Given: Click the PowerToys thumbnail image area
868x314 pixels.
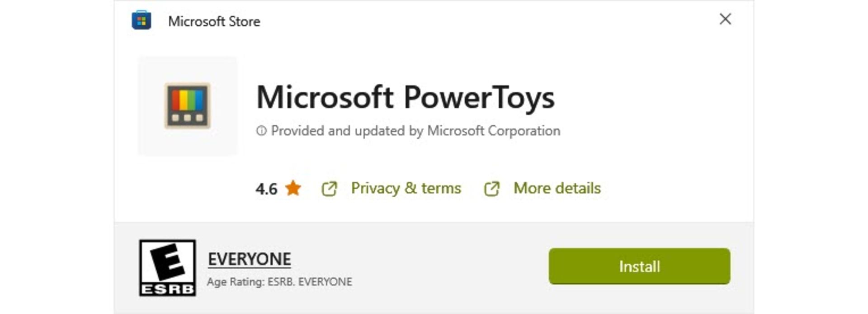Looking at the screenshot, I should point(188,105).
